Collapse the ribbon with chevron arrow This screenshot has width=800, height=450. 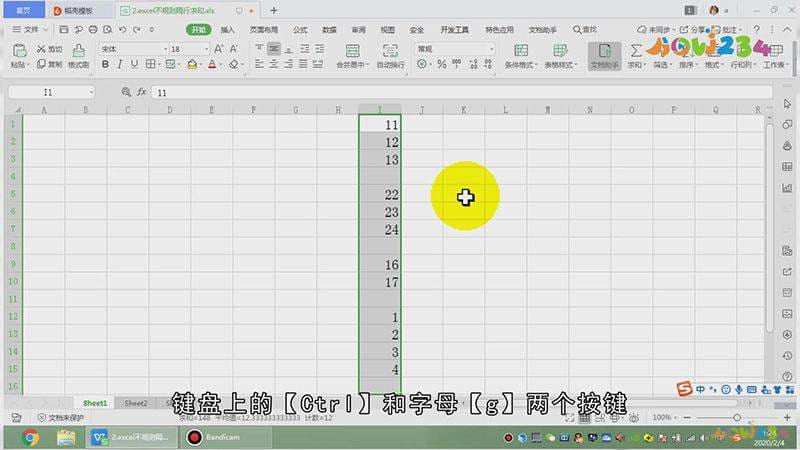pos(787,30)
